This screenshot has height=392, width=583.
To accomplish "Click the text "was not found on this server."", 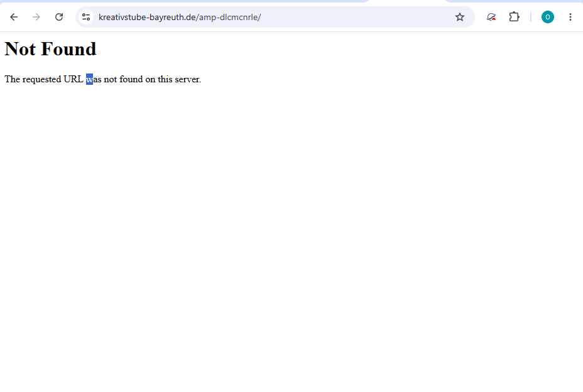I will (x=143, y=79).
